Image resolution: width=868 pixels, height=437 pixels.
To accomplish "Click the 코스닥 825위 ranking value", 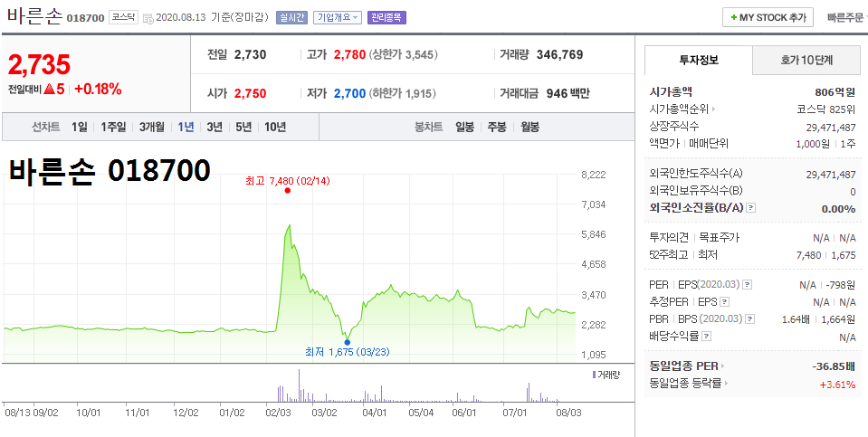I will 826,109.
